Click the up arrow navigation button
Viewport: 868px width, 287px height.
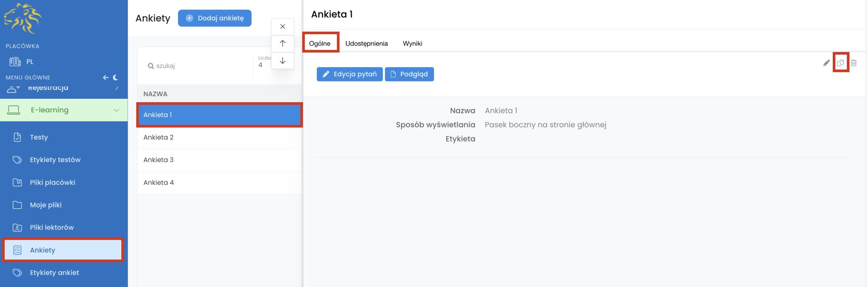pos(282,43)
